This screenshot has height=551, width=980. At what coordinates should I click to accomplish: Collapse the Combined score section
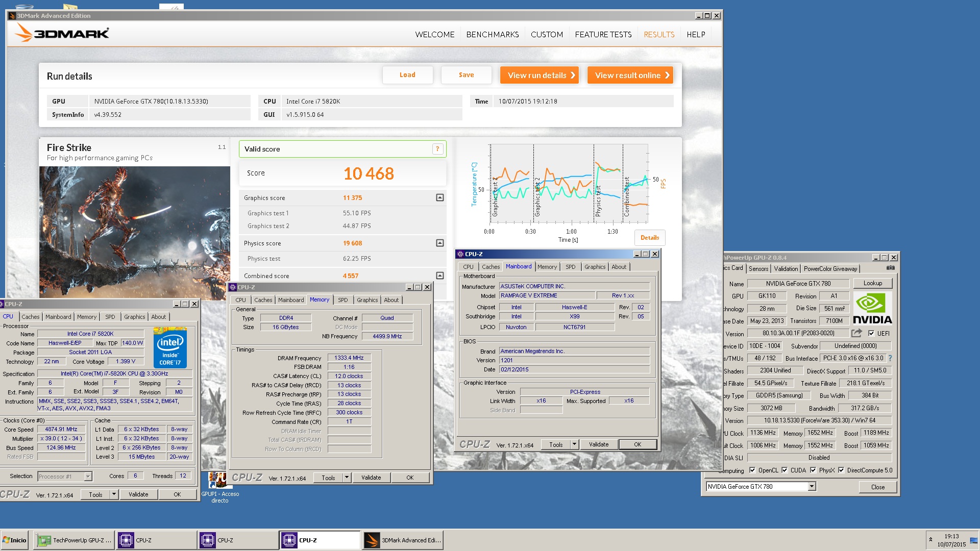(x=440, y=275)
